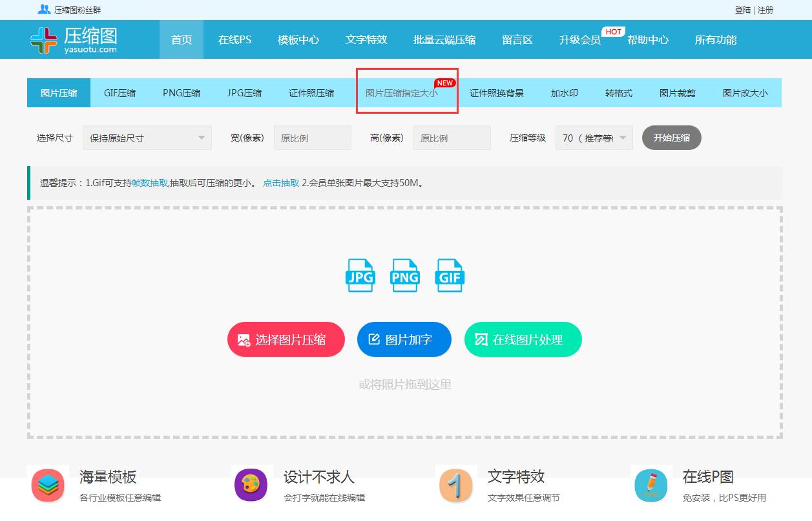Open the 保持原始尺寸 size dropdown

[147, 137]
